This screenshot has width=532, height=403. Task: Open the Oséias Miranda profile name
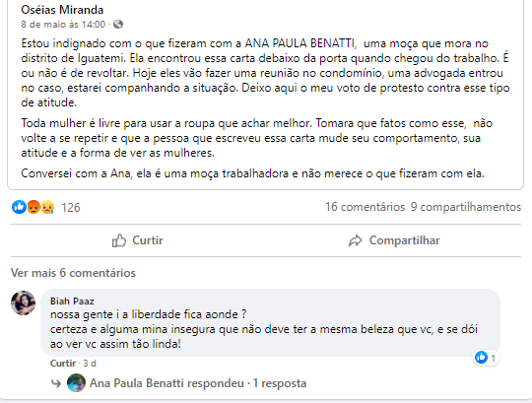point(62,10)
